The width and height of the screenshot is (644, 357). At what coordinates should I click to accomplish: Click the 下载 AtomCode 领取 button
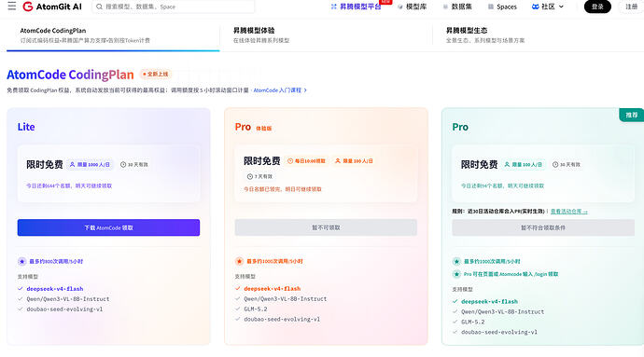coord(108,227)
